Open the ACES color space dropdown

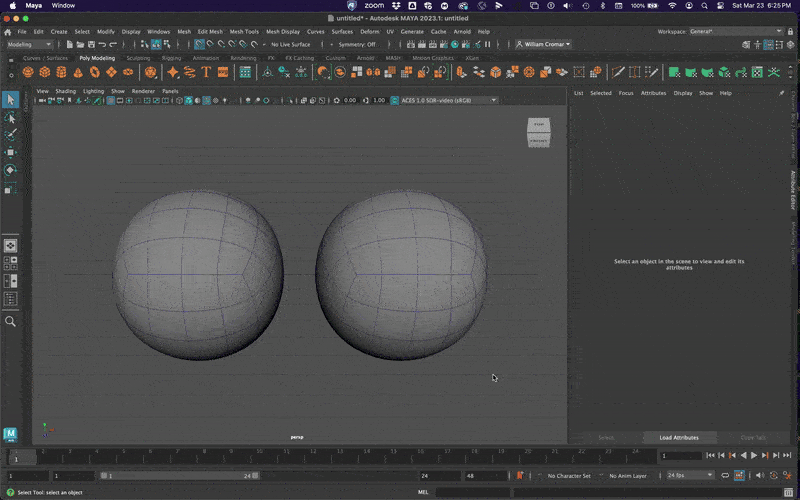[445, 100]
